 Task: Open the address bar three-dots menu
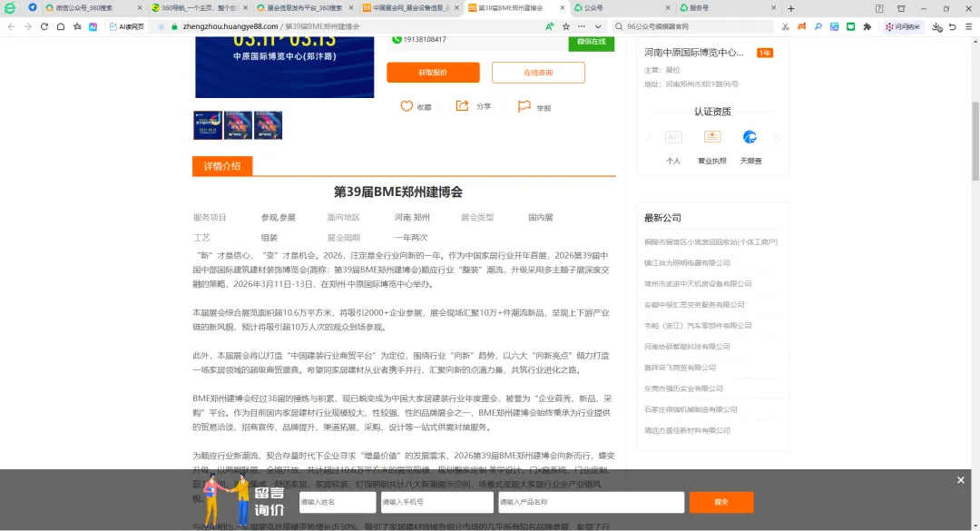point(582,27)
